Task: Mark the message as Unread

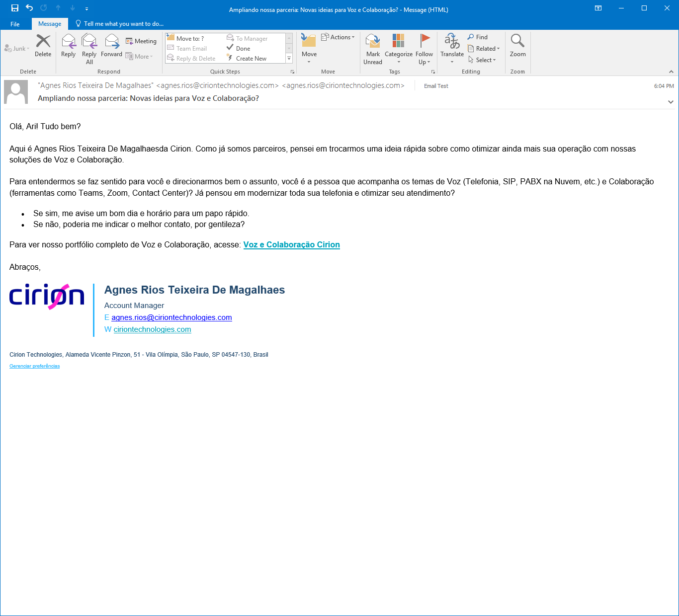Action: coord(373,49)
